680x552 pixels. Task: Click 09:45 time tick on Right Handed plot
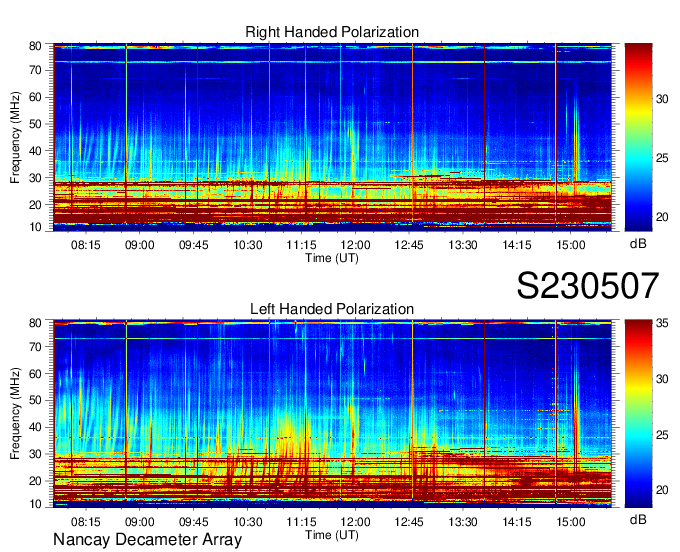194,245
